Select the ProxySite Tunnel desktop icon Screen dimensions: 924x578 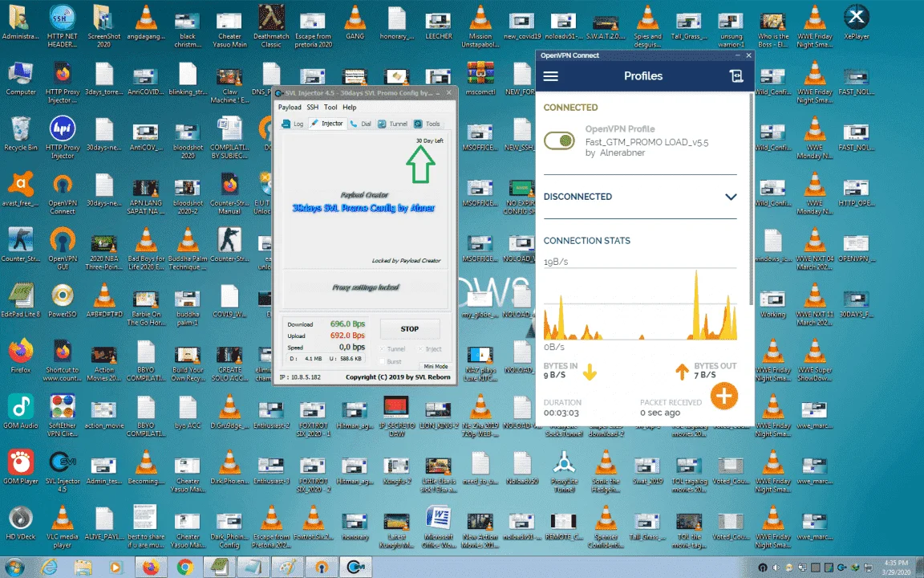coord(564,471)
